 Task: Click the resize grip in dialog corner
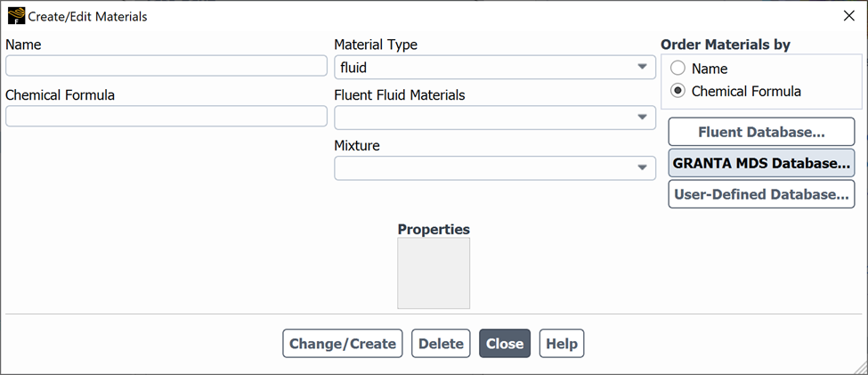tap(860, 367)
